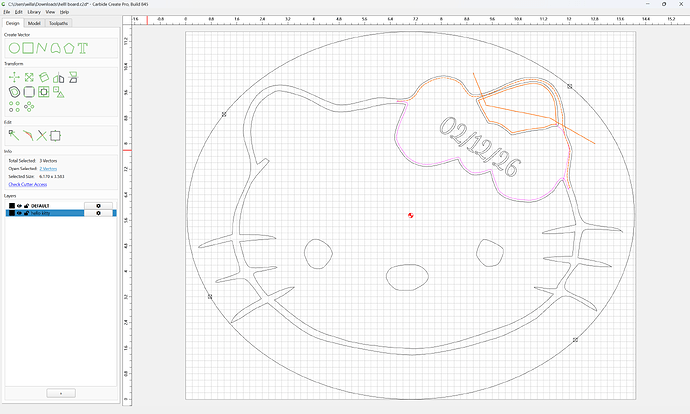Switch to the Model tab
The image size is (690, 414).
click(x=34, y=23)
